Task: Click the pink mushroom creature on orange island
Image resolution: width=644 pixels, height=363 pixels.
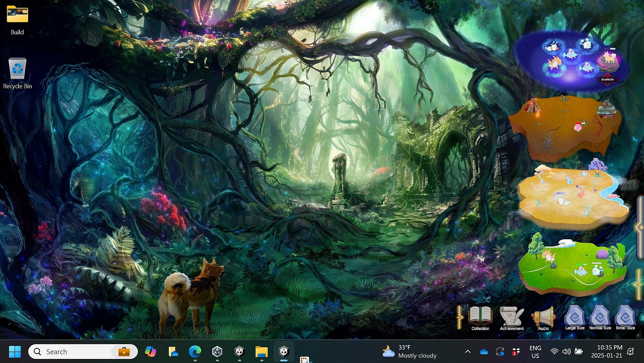Action: click(578, 127)
